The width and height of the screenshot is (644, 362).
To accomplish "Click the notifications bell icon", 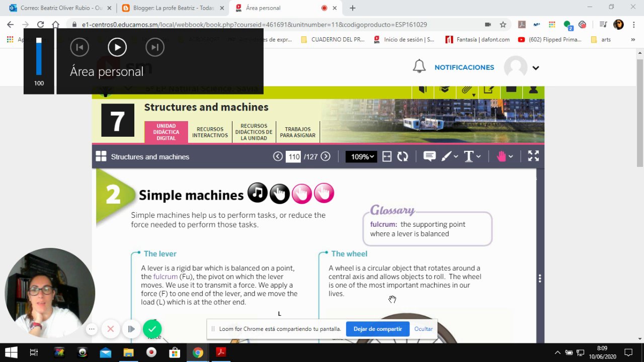I will (x=419, y=67).
